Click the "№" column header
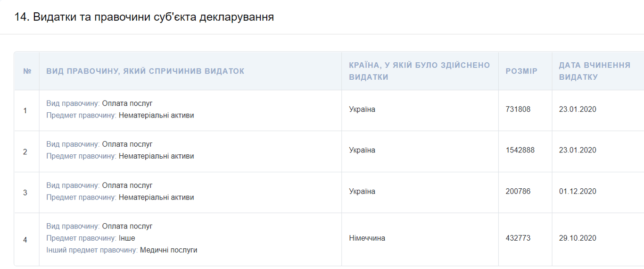 tap(27, 71)
